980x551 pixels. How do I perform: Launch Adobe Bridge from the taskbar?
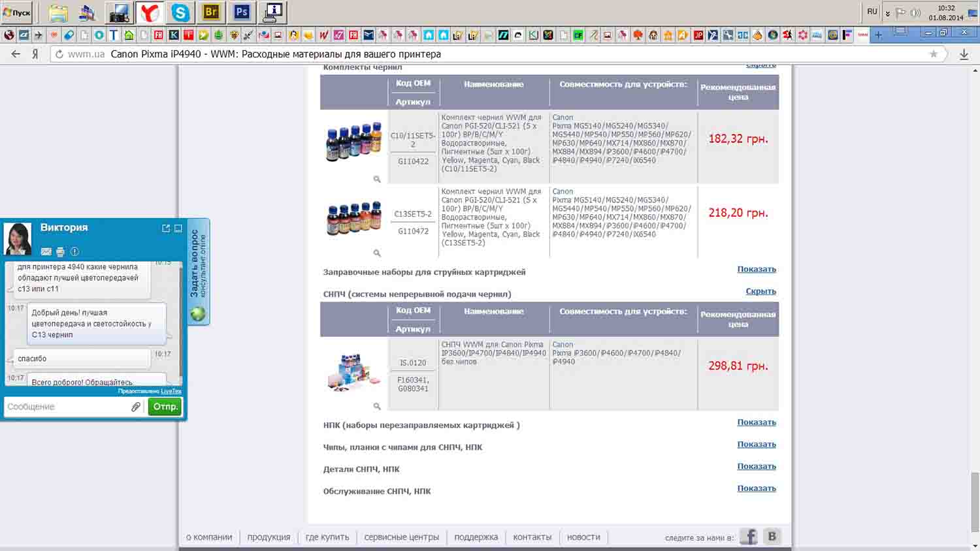pos(211,12)
